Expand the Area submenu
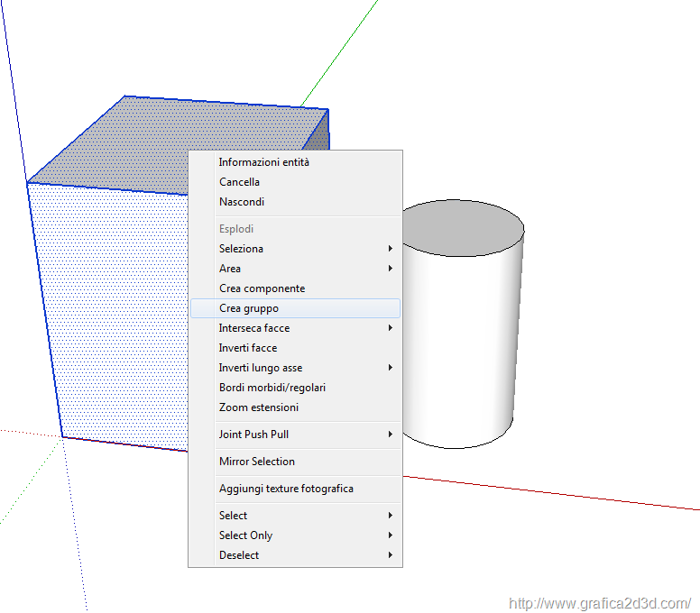The image size is (700, 613). [230, 269]
